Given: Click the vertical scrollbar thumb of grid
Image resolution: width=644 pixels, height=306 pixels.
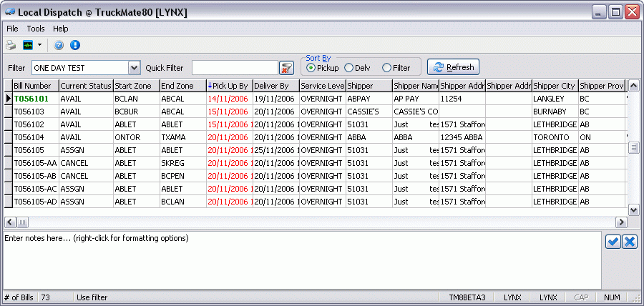Looking at the screenshot, I should pos(633,147).
